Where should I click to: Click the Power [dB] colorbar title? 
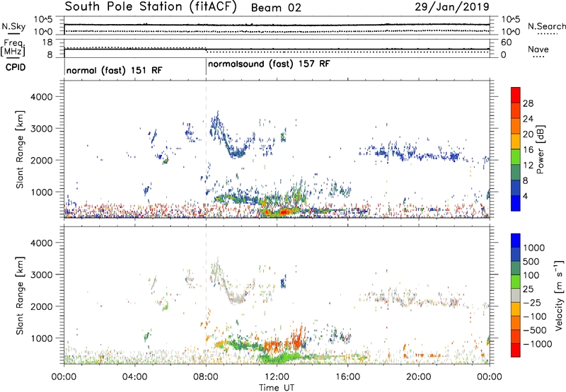[540, 149]
